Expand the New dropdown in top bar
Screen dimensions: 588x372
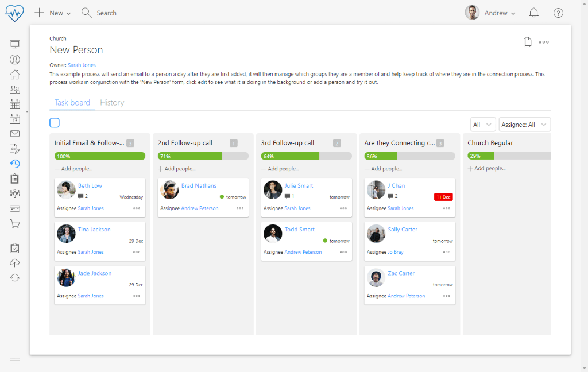point(53,13)
